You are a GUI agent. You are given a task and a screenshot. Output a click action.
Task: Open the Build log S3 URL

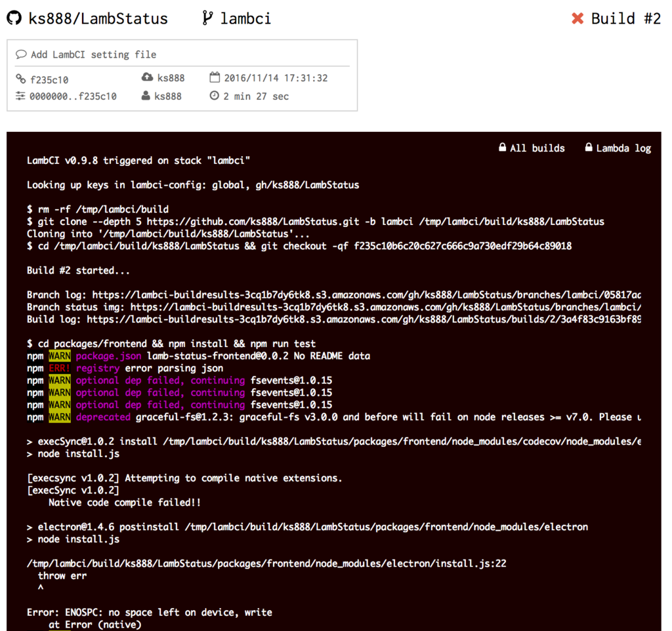tap(364, 319)
